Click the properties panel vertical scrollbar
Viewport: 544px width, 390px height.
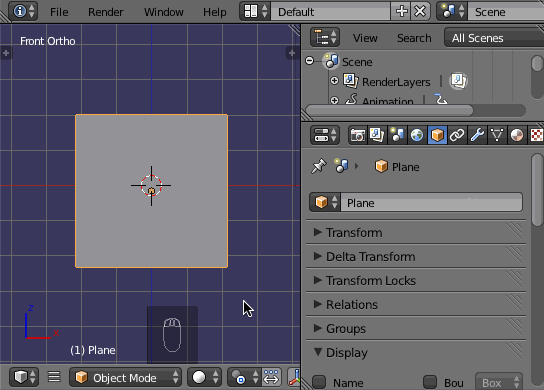[537, 190]
